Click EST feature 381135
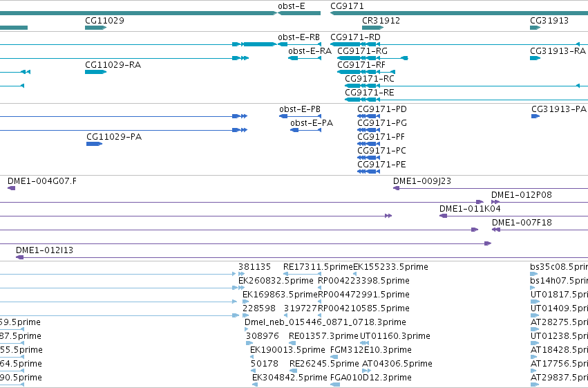The image size is (588, 388). [242, 274]
